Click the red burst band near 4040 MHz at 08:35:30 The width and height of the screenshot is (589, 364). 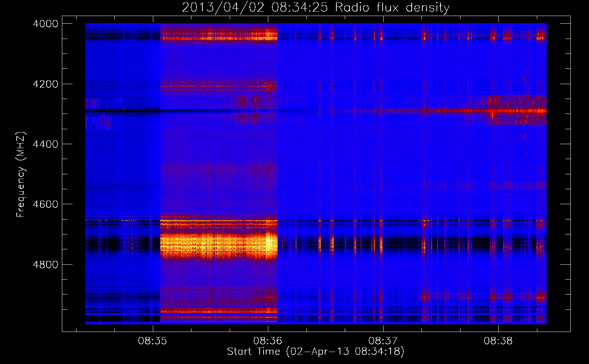(219, 35)
